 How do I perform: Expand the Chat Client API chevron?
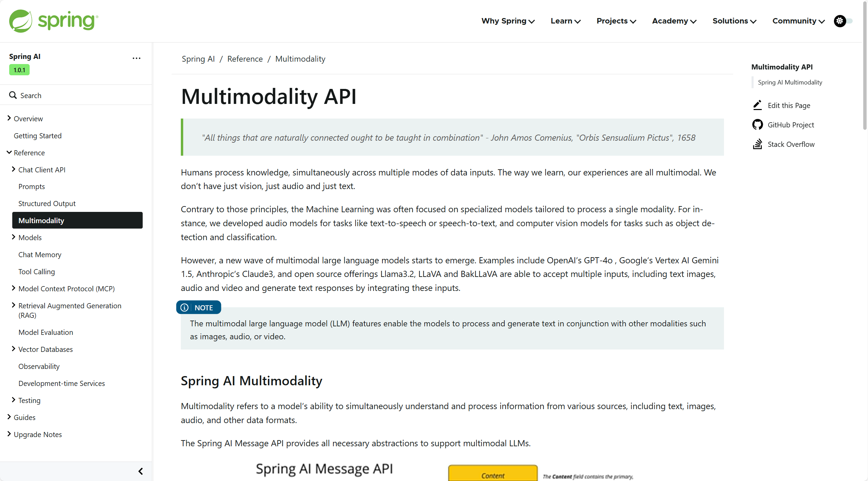pyautogui.click(x=14, y=169)
